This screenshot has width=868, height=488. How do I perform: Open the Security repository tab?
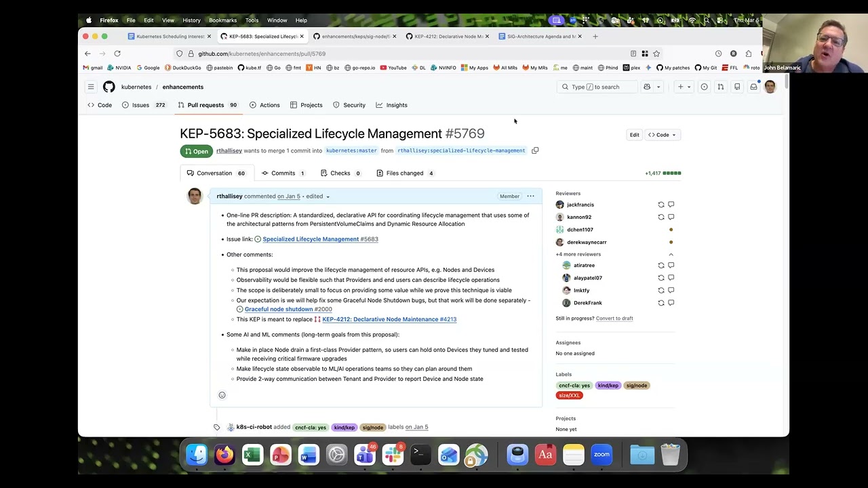pyautogui.click(x=349, y=105)
